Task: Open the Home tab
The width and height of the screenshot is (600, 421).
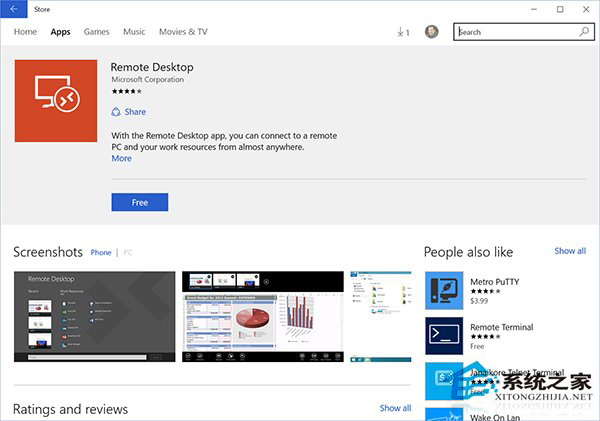Action: click(25, 32)
